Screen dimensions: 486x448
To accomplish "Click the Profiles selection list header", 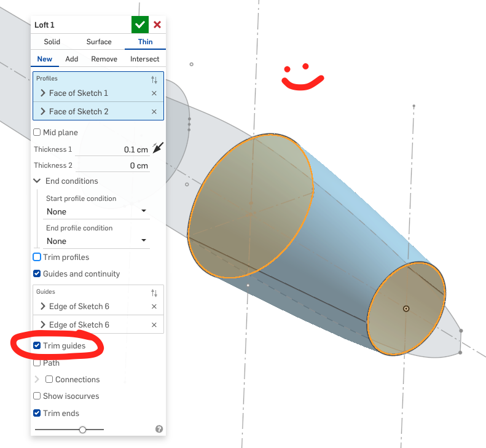I will 47,79.
